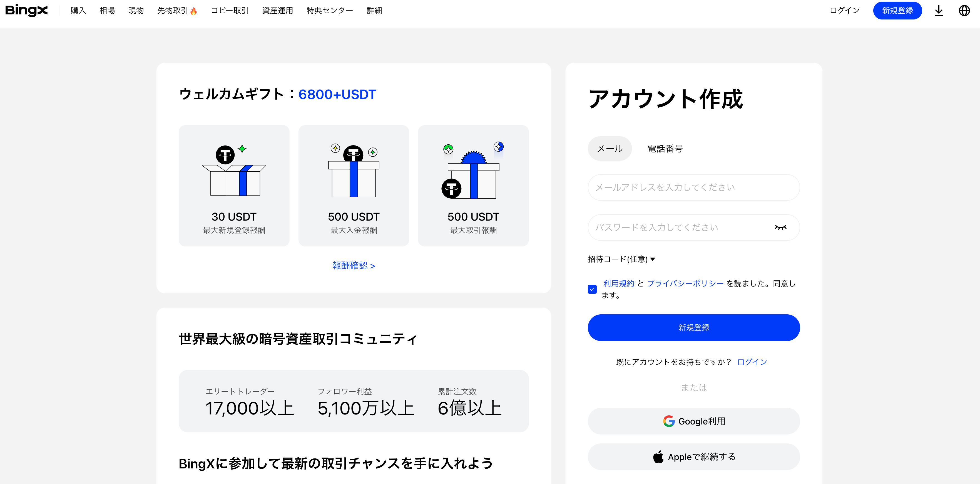Open コピー取引 in the navigation bar
Viewport: 980px width, 484px height.
point(229,11)
